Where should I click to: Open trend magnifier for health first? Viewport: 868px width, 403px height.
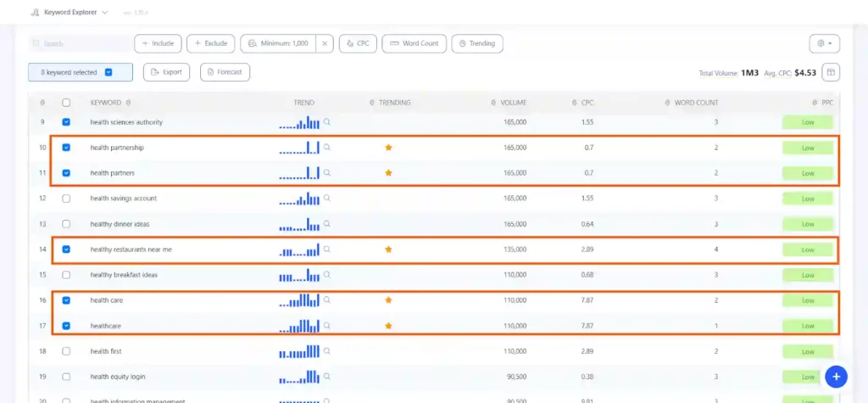(x=327, y=351)
